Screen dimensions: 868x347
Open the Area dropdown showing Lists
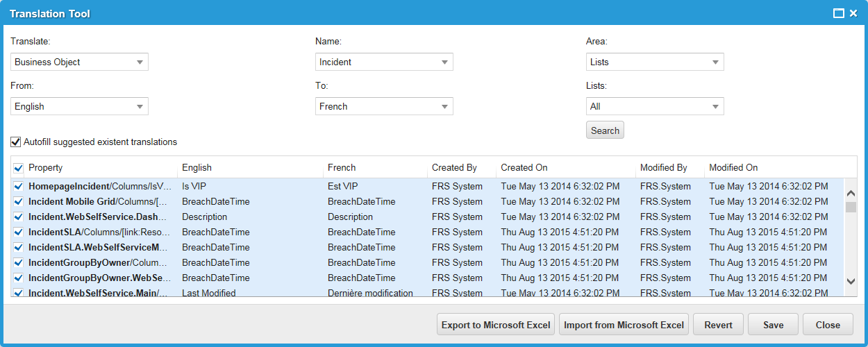click(x=655, y=62)
